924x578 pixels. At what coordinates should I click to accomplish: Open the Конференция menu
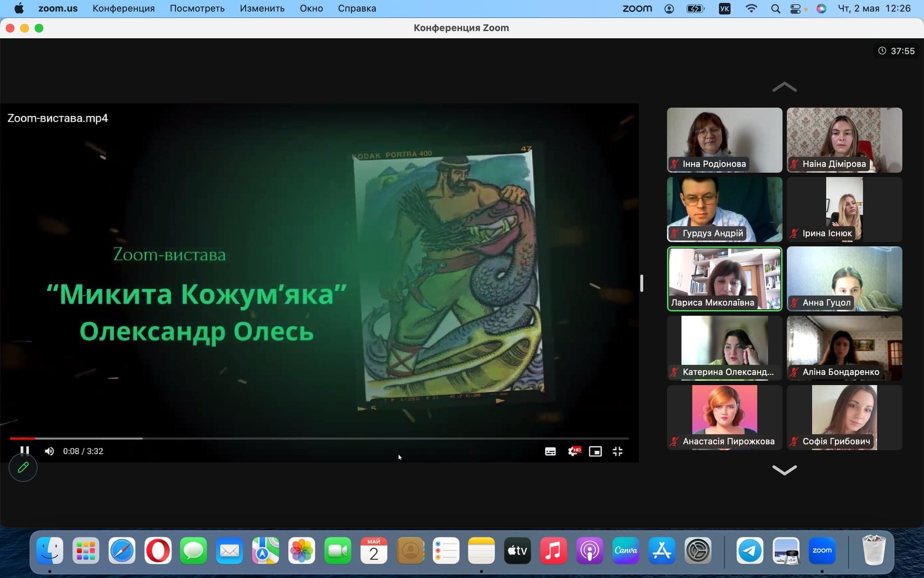[124, 9]
